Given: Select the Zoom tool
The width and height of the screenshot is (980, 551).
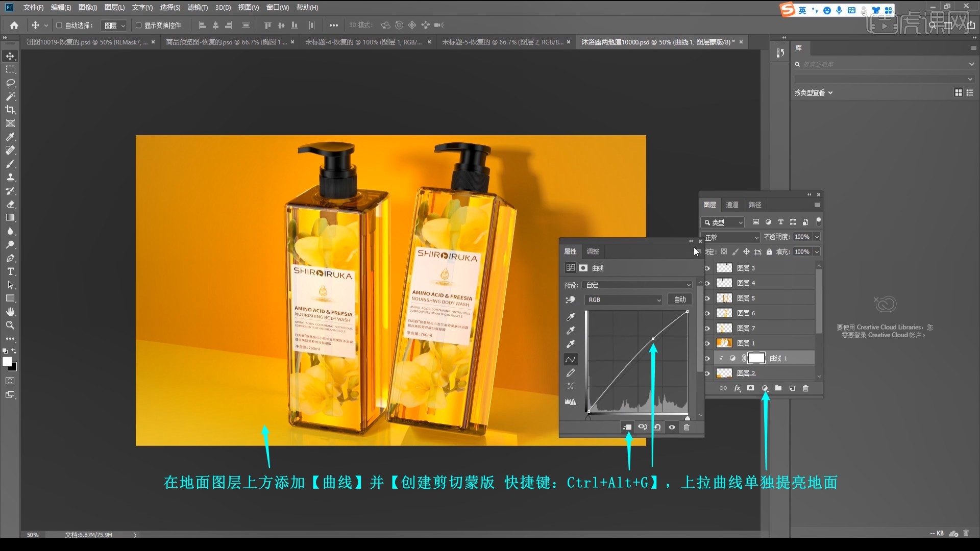Looking at the screenshot, I should click(10, 325).
